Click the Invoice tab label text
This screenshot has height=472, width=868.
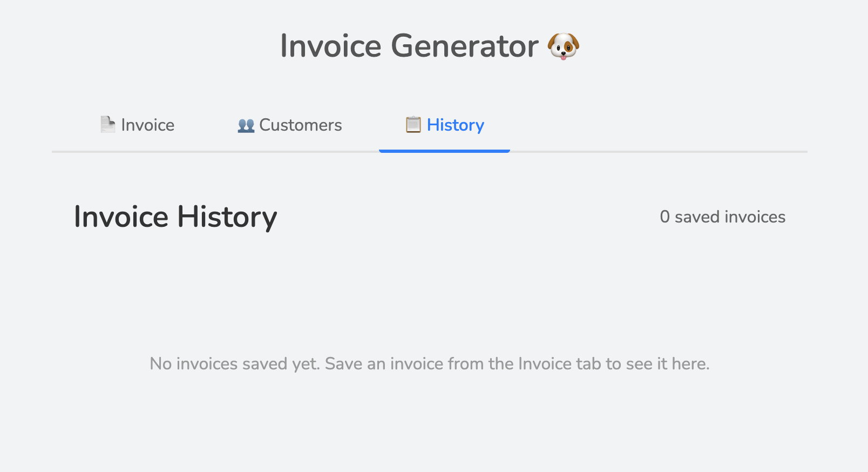147,125
